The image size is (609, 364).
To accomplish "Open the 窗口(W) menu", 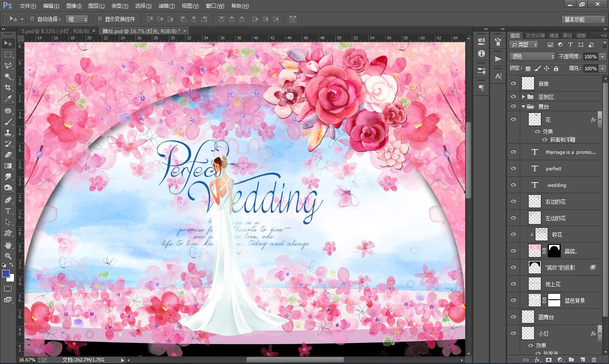I will pos(215,6).
